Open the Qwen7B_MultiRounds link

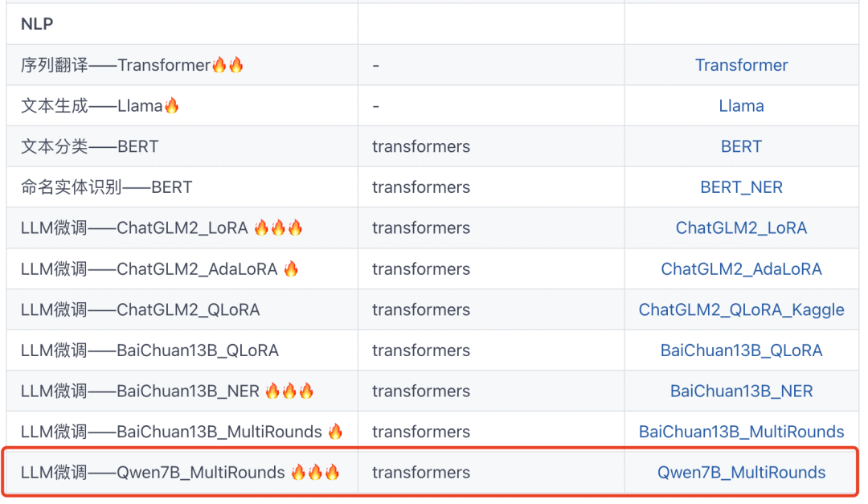[741, 473]
